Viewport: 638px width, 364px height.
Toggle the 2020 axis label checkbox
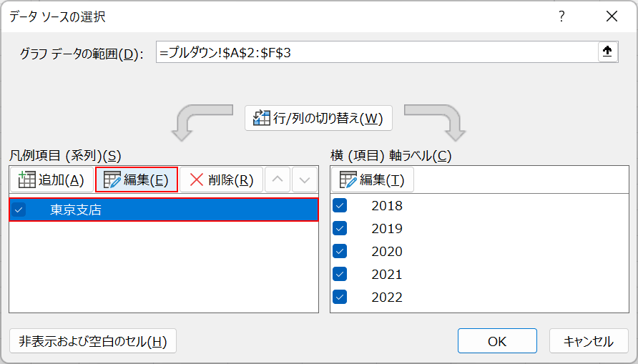pos(340,252)
